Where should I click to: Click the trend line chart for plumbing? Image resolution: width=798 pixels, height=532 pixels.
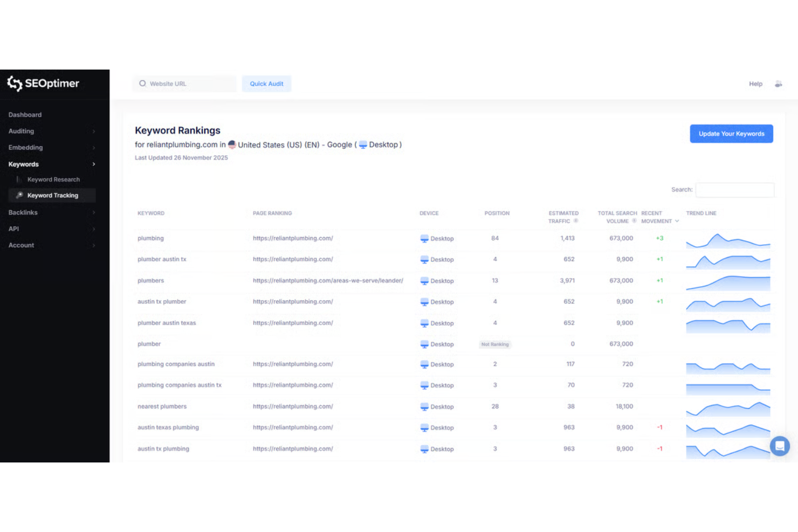(728, 239)
